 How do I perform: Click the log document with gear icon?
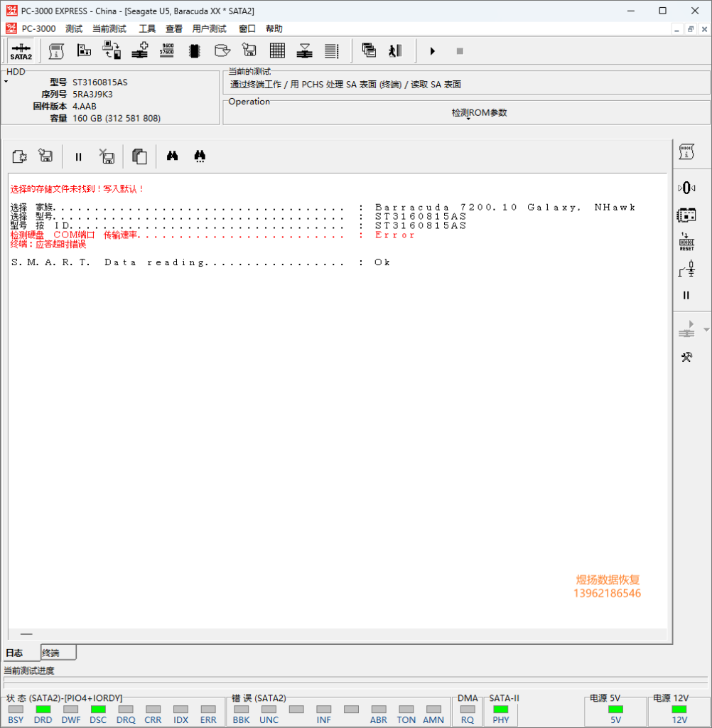19,156
